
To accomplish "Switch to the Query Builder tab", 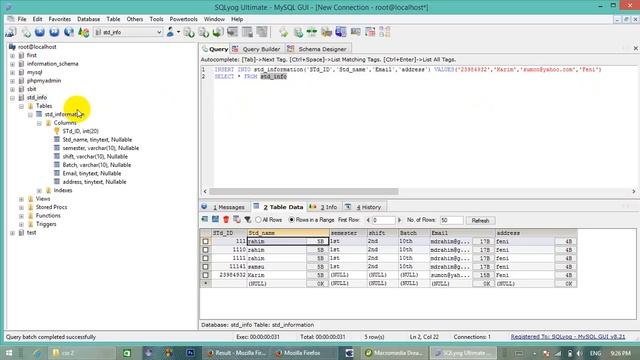I will [257, 49].
